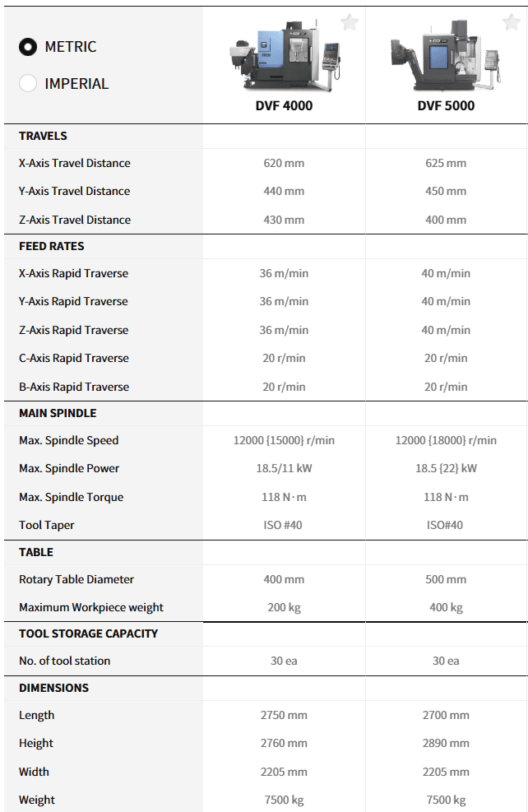Select DVF 5000 spindle speed value
Image resolution: width=528 pixels, height=812 pixels.
[446, 440]
